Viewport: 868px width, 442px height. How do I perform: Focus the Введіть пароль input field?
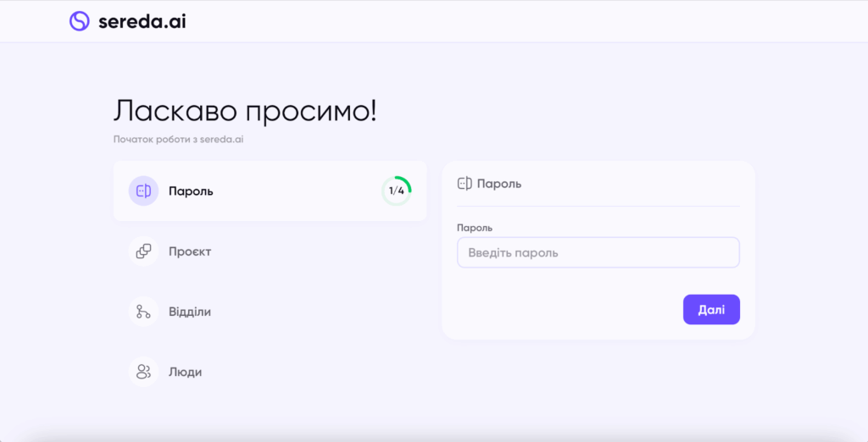[x=598, y=253]
